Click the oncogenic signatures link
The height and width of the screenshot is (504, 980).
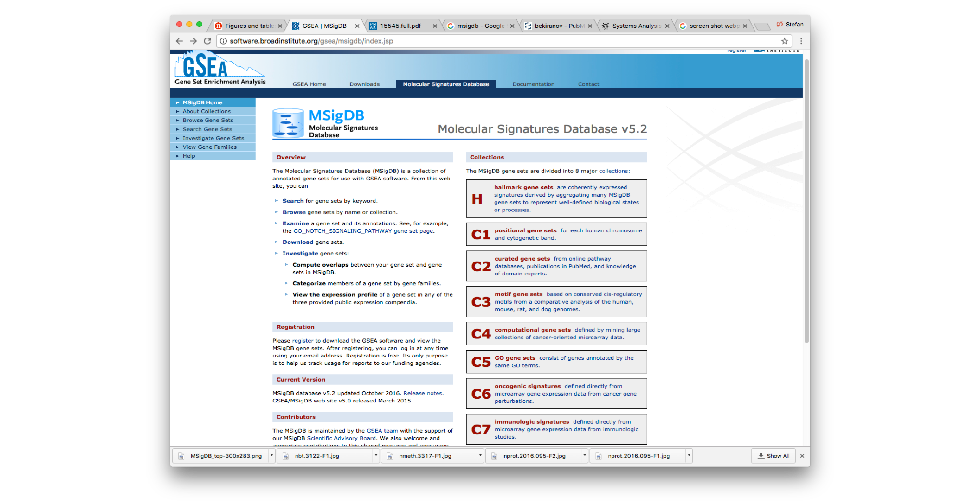point(528,386)
